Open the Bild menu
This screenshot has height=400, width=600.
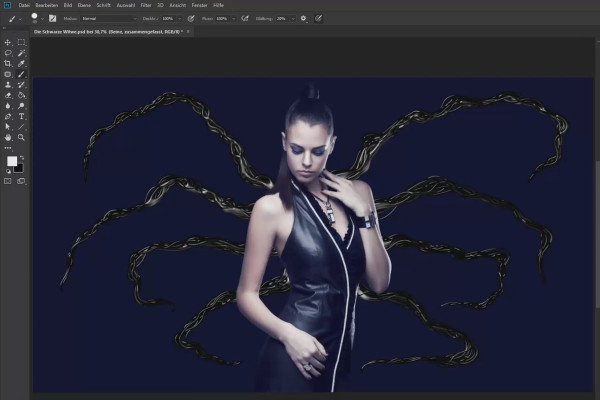(x=68, y=5)
